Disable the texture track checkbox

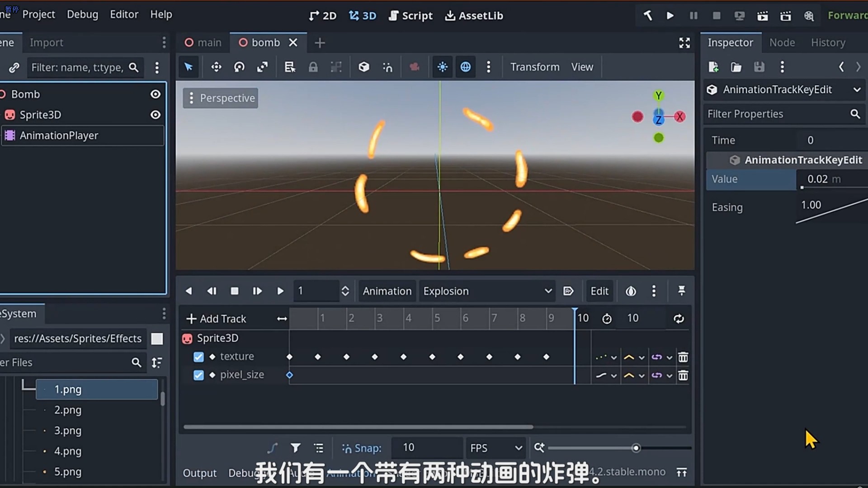coord(198,357)
